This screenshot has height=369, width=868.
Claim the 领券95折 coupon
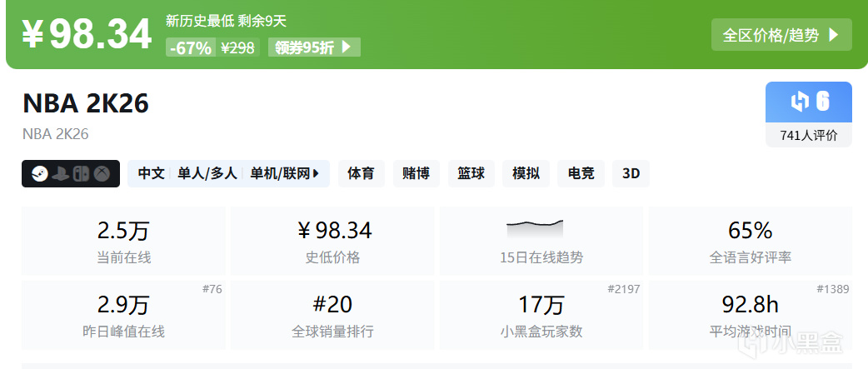point(314,47)
